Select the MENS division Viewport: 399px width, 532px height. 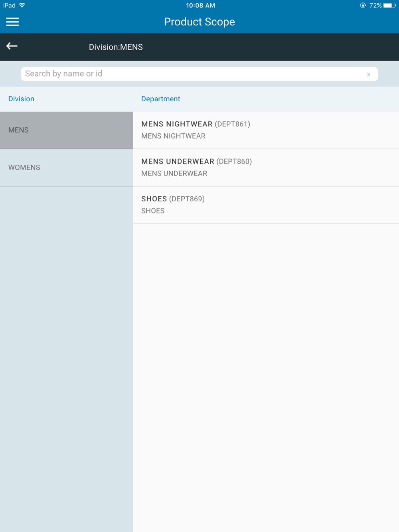(x=66, y=130)
